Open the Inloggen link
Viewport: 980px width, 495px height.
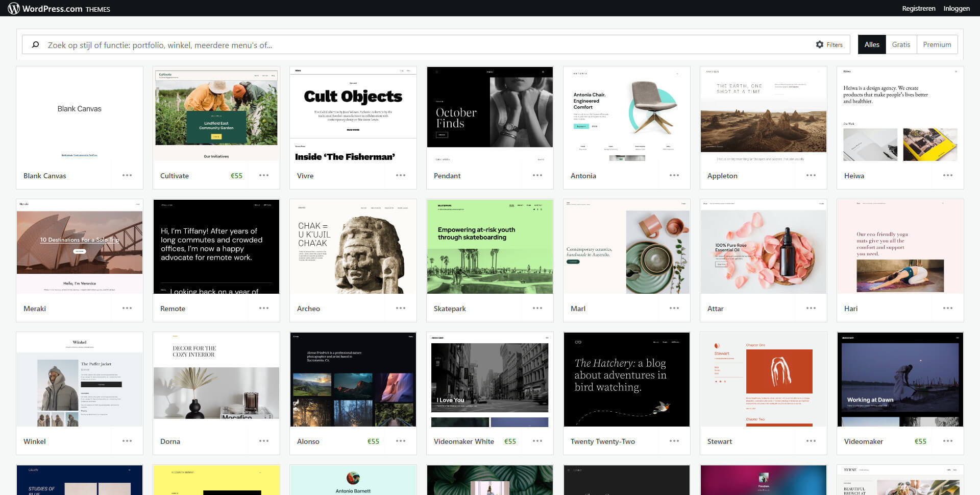957,8
